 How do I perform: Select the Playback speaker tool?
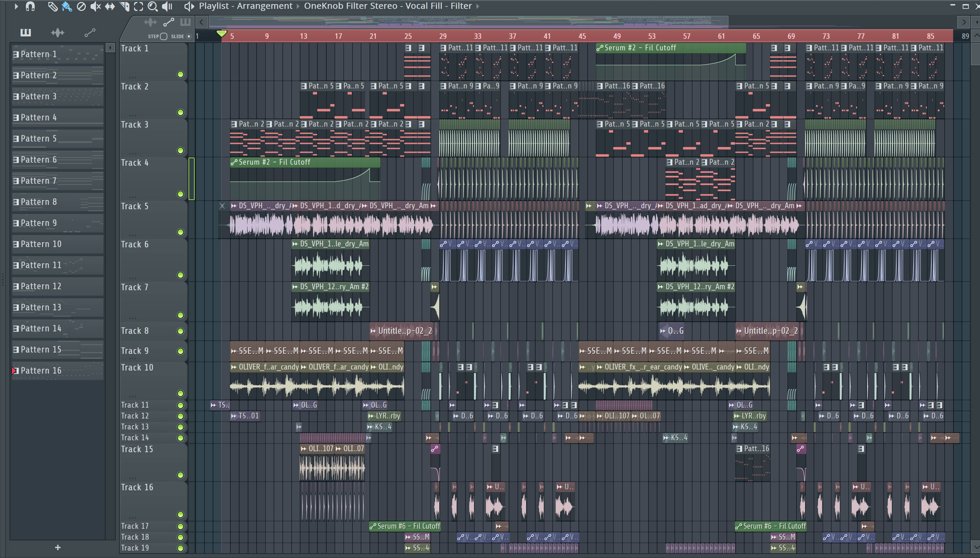click(167, 6)
